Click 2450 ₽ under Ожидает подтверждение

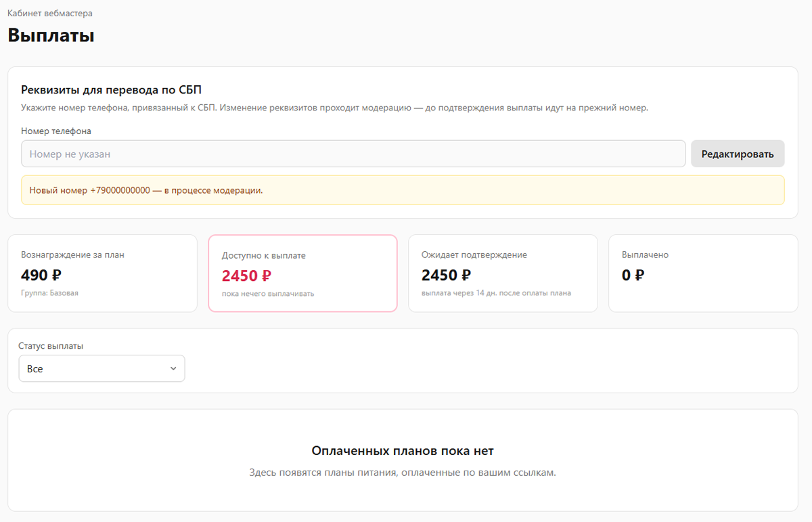coord(446,275)
